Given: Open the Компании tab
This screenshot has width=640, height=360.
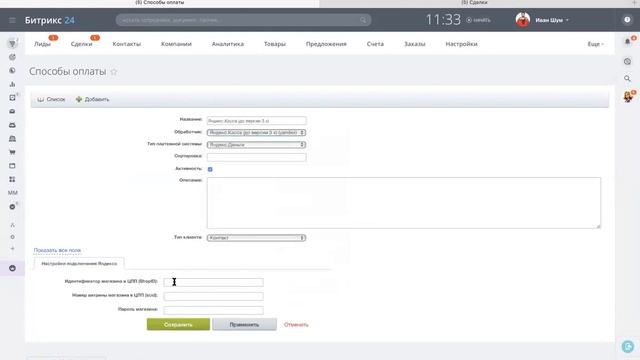Looking at the screenshot, I should [176, 44].
